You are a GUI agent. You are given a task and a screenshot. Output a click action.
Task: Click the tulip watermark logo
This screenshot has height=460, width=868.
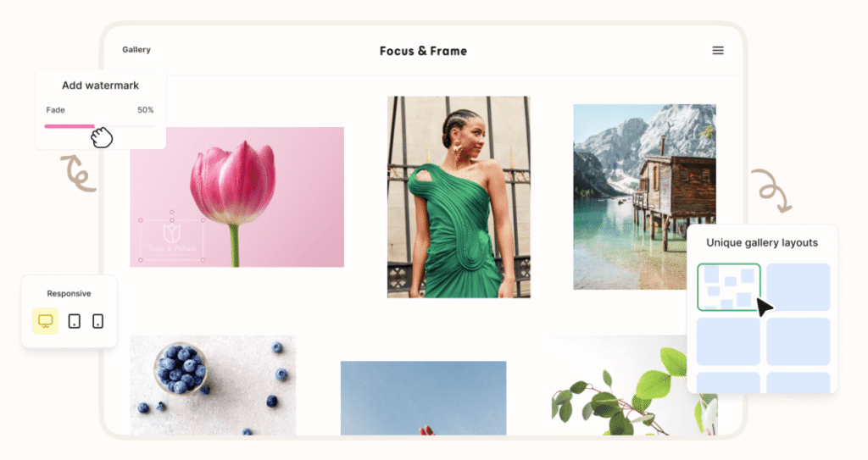click(171, 233)
